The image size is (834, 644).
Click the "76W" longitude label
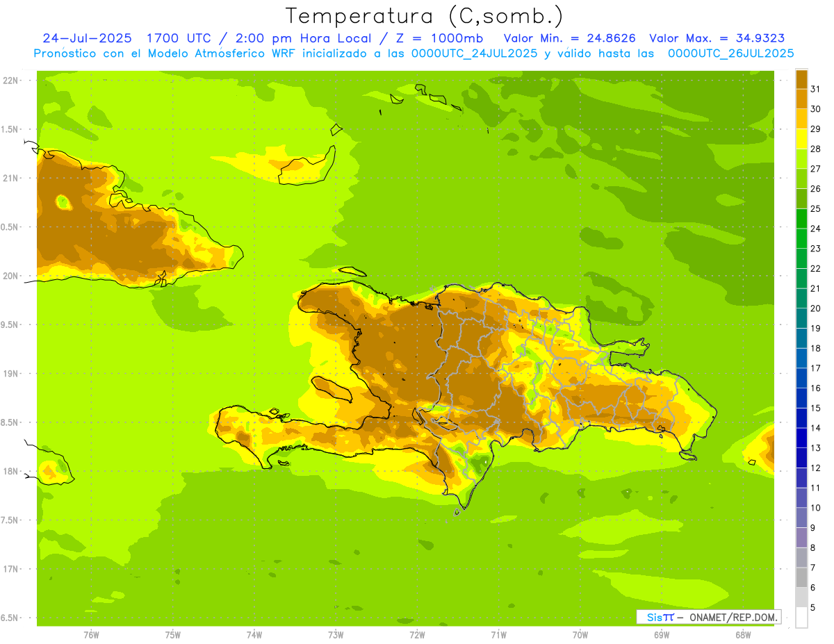[91, 635]
